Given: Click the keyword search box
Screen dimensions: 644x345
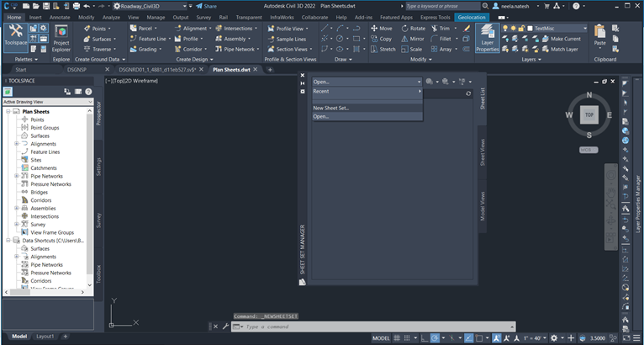Looking at the screenshot, I should (443, 6).
